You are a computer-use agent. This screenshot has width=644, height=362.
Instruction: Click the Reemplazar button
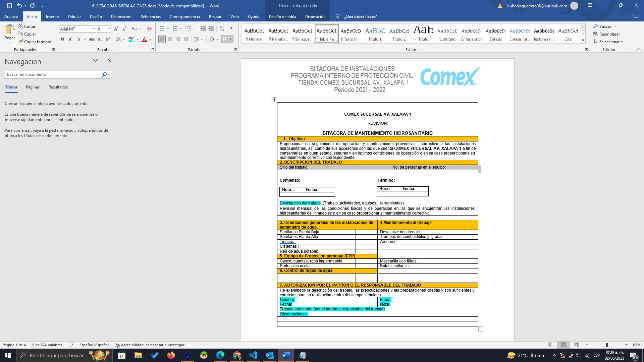pos(607,34)
